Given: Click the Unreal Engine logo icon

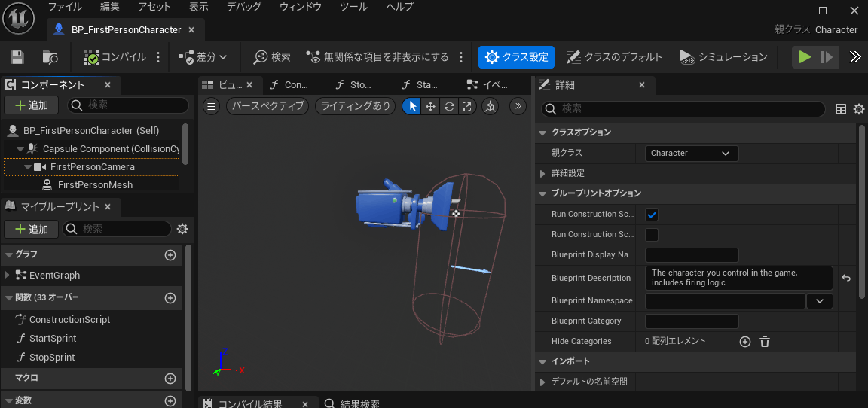Looking at the screenshot, I should pyautogui.click(x=19, y=19).
